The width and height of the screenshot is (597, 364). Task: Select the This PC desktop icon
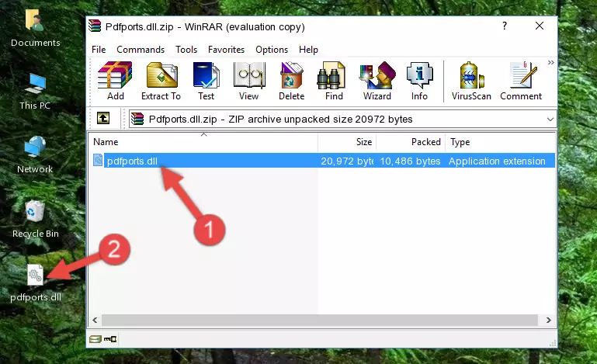35,92
